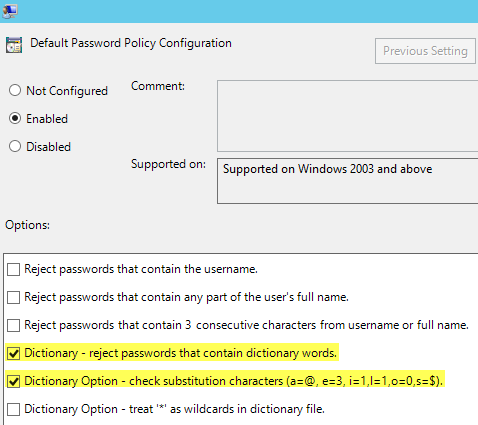Tick reject 3 consecutive characters checkbox
The height and width of the screenshot is (425, 478).
tap(13, 325)
